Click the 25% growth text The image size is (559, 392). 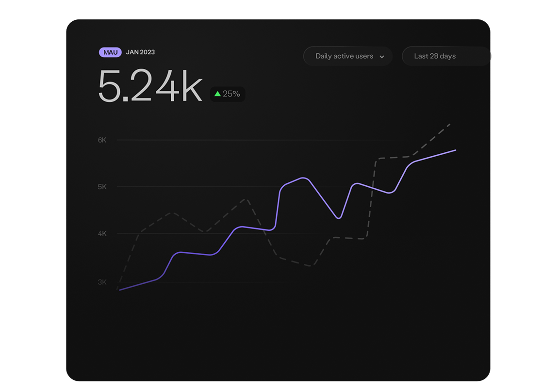(231, 94)
